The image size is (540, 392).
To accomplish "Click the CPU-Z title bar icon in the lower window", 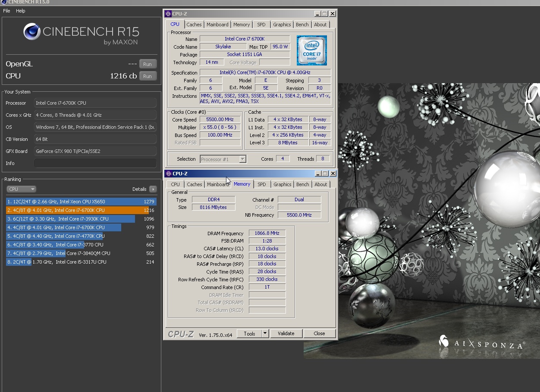I will 168,174.
